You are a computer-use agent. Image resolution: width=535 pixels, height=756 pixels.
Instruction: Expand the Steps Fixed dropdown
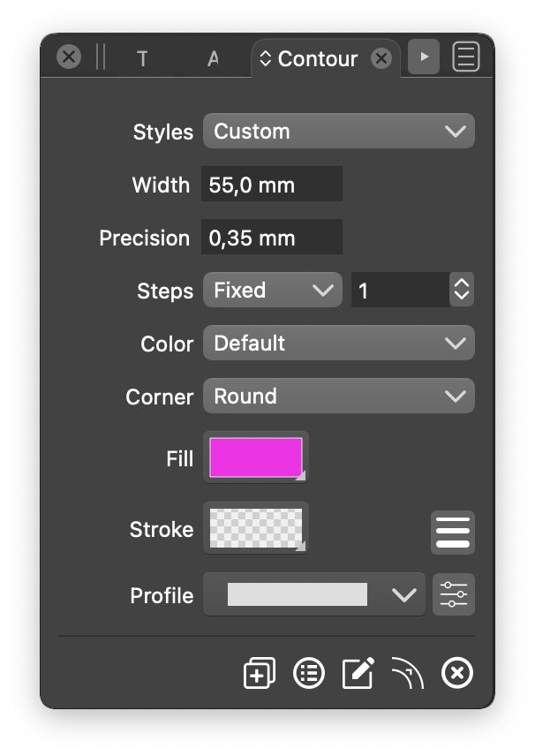(273, 290)
